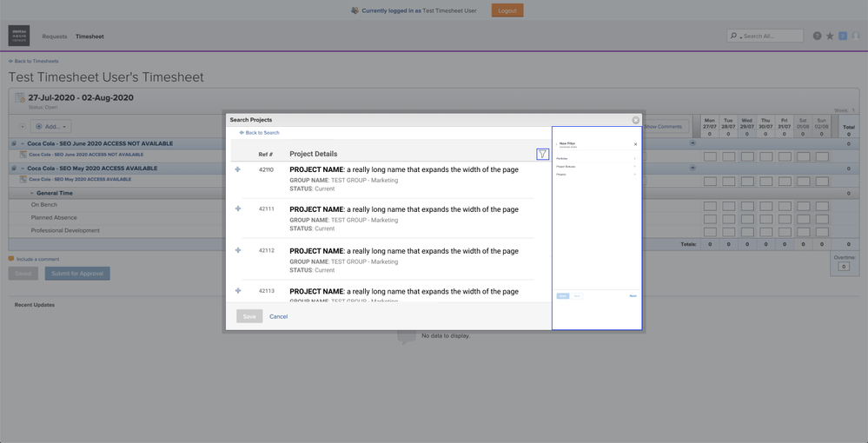Open the Requests menu item
Viewport: 868px width, 443px height.
(x=55, y=36)
